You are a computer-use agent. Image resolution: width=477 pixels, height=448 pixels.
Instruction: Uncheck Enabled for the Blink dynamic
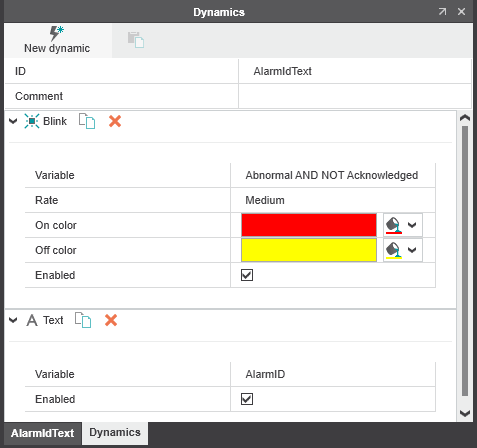pos(247,275)
